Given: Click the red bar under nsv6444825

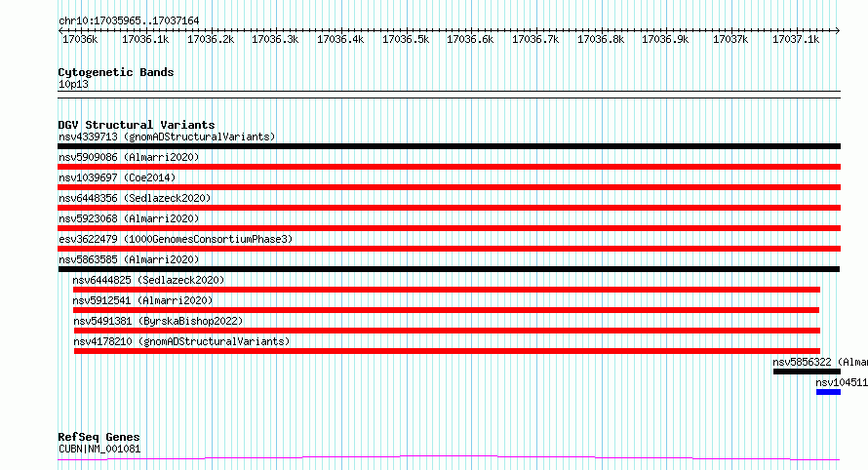Looking at the screenshot, I should [x=446, y=290].
